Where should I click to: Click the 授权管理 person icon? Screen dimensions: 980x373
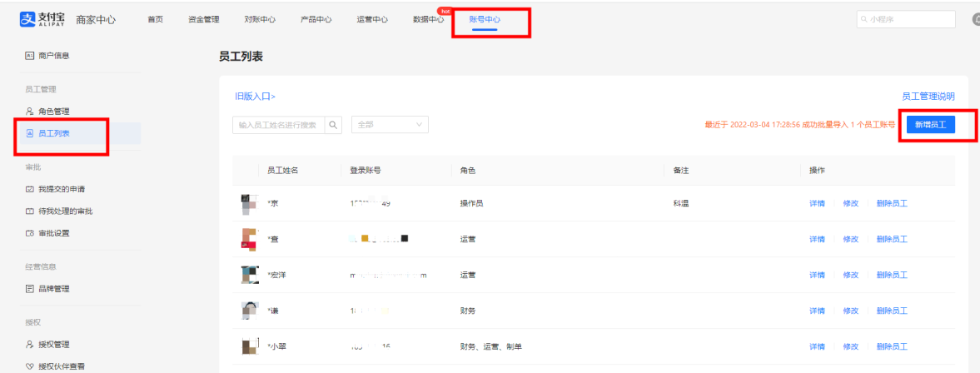(29, 344)
